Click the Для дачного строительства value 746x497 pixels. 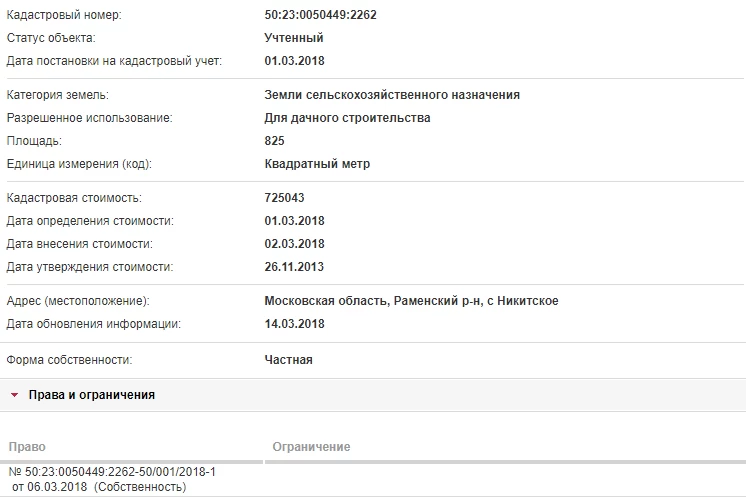tap(347, 118)
